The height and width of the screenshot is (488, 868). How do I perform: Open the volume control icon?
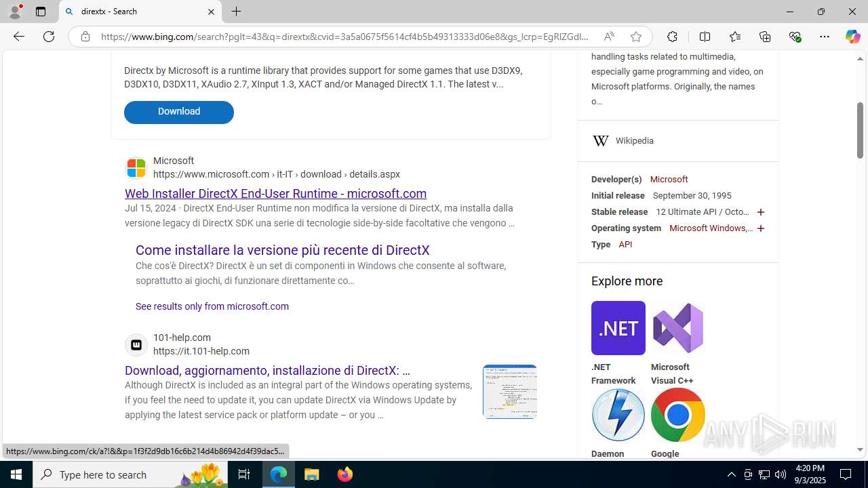coord(781,474)
